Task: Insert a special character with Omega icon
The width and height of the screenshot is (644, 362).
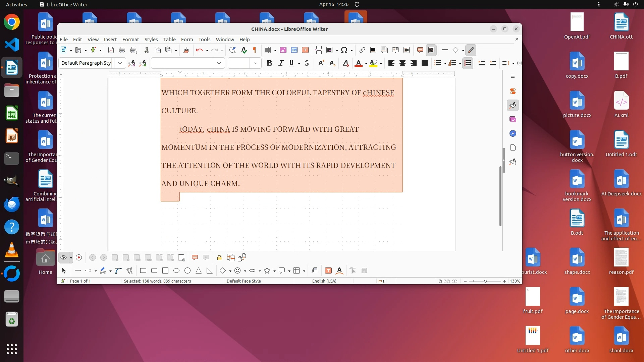Action: tap(344, 50)
